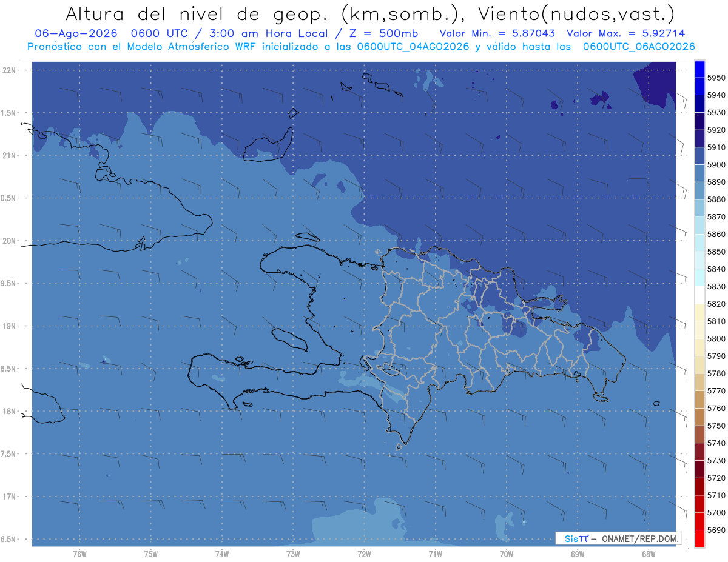Image resolution: width=728 pixels, height=562 pixels.
Task: Click the 18N latitude label
Action: click(x=9, y=411)
